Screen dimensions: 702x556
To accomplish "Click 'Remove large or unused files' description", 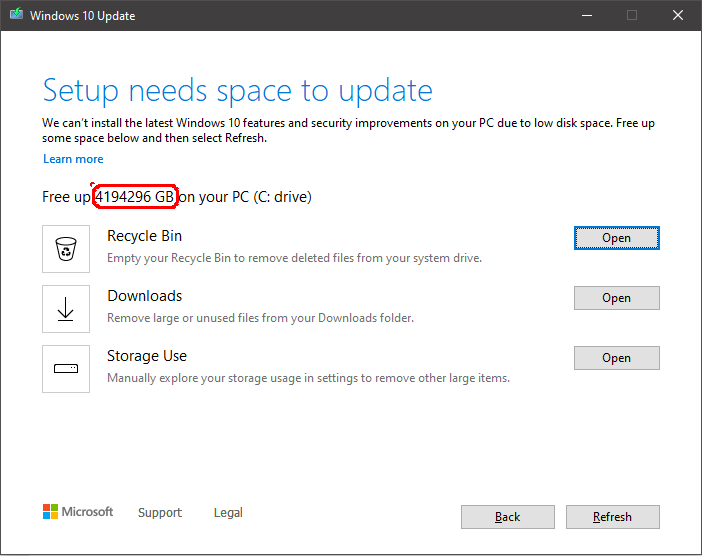I will coord(260,318).
